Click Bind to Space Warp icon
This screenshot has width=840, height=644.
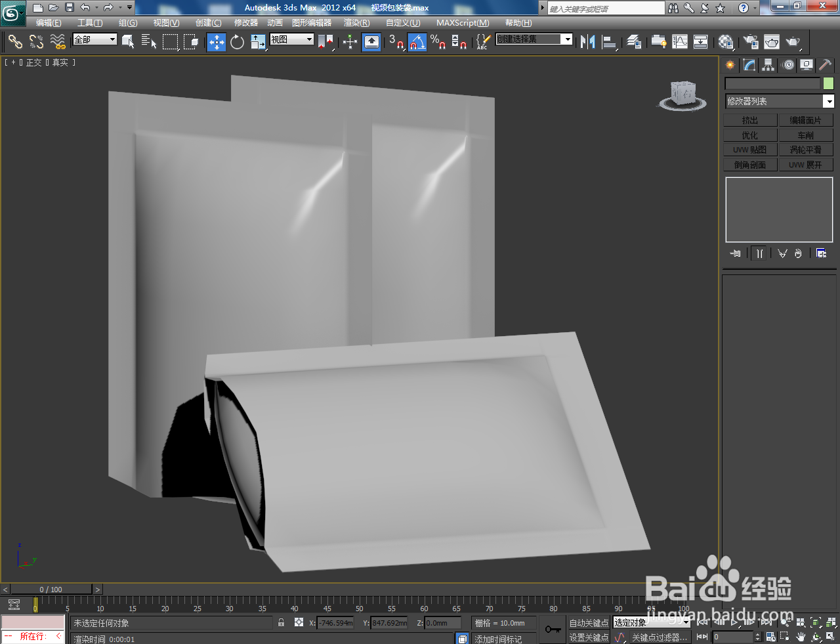coord(58,41)
